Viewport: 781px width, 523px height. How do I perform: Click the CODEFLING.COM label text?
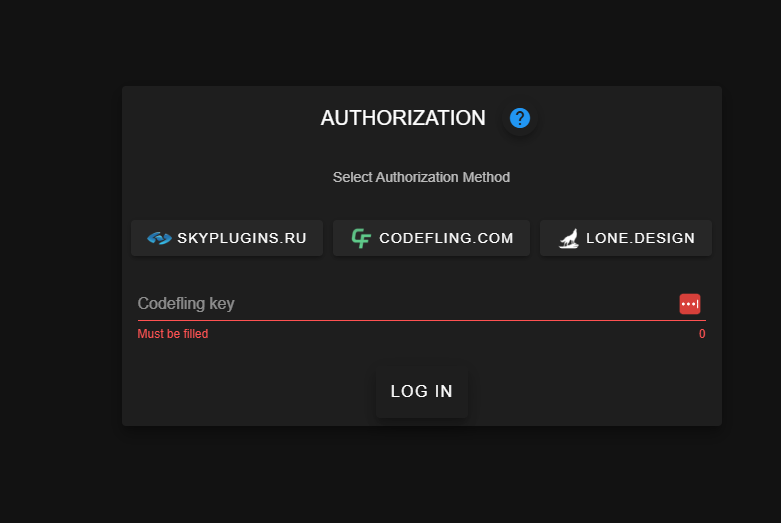point(446,239)
